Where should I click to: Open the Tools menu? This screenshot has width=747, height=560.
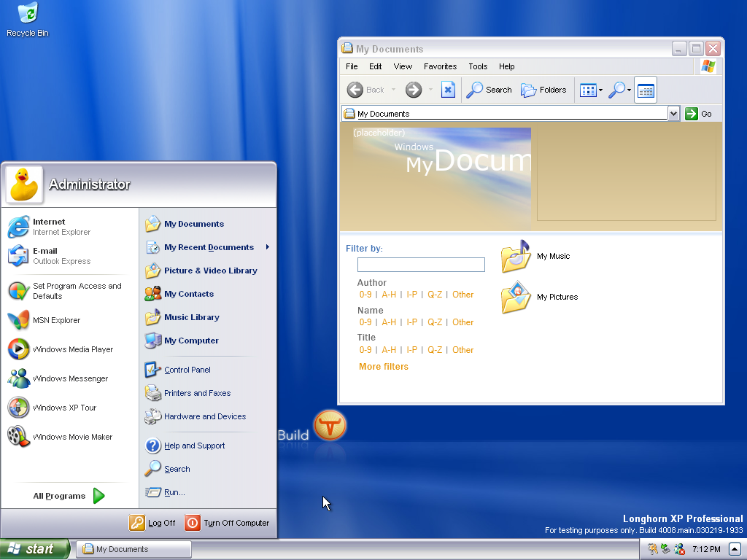(478, 66)
